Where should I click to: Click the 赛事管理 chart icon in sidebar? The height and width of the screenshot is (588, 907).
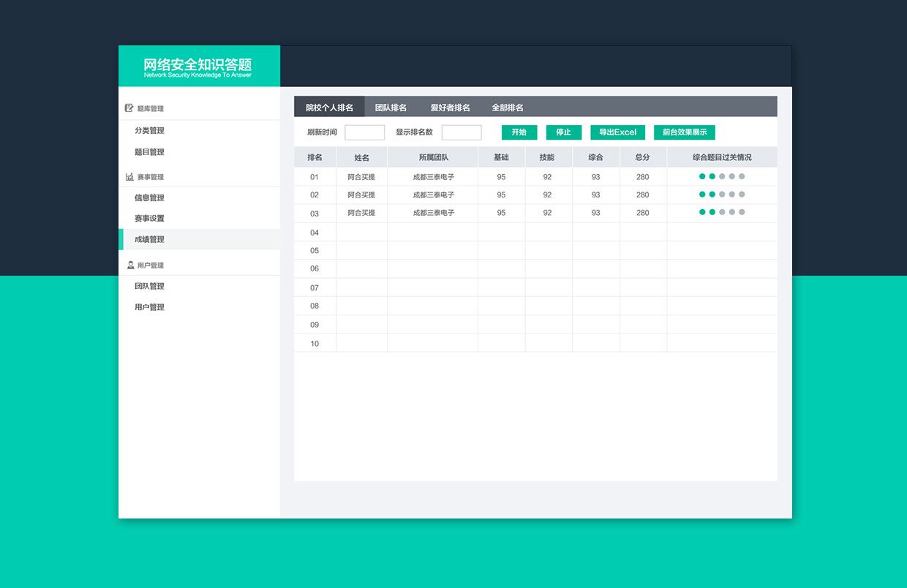tap(129, 177)
